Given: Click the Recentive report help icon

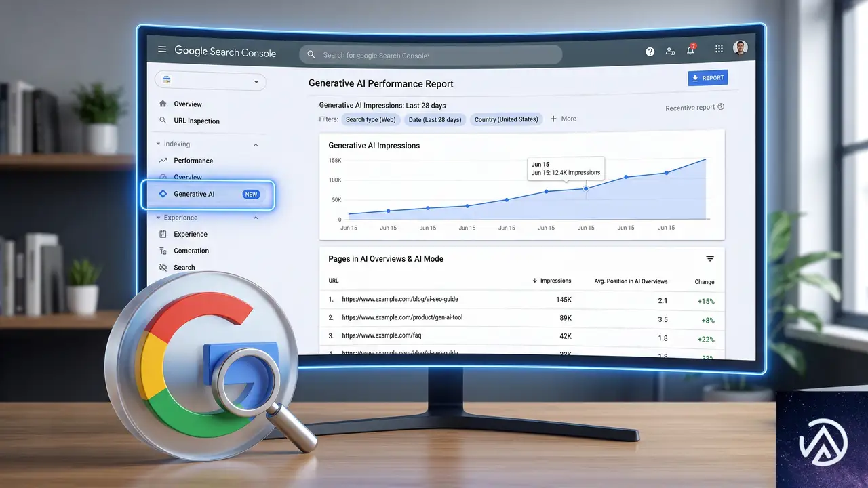Looking at the screenshot, I should pyautogui.click(x=721, y=106).
